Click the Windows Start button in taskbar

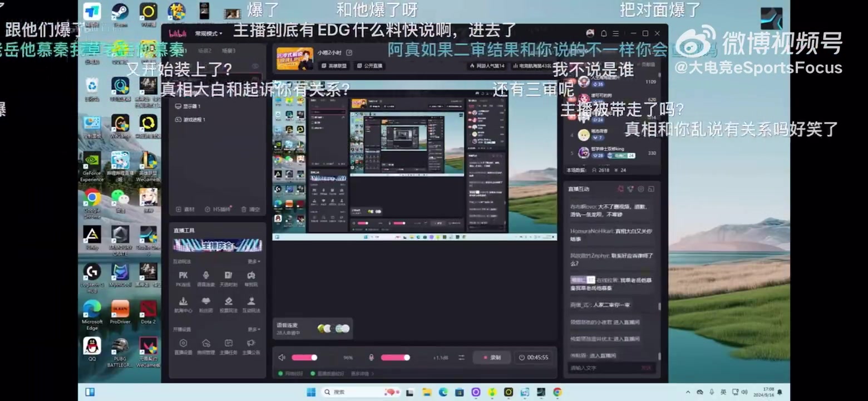click(x=312, y=392)
